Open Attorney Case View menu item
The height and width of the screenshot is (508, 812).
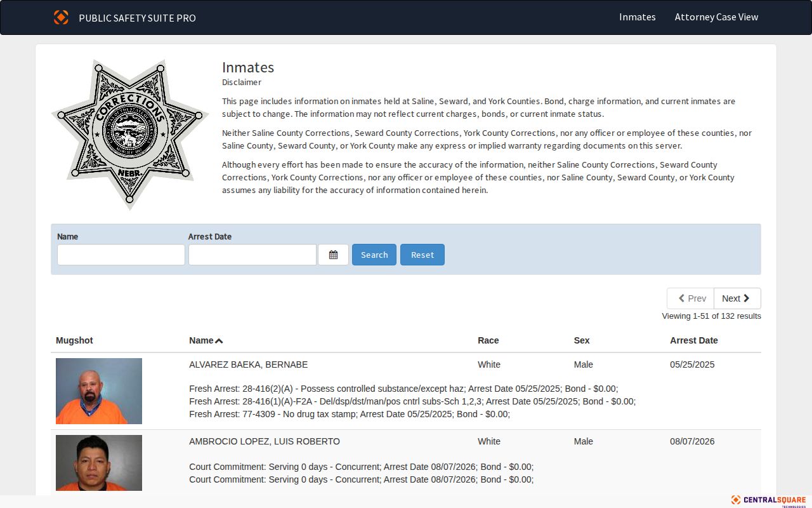tap(716, 17)
